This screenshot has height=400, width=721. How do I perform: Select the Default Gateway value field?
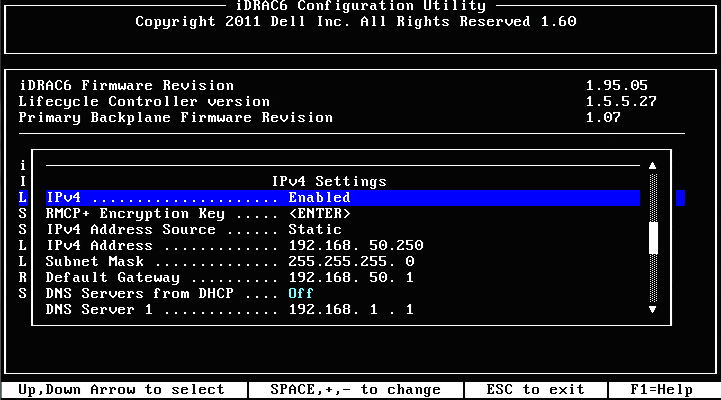351,278
